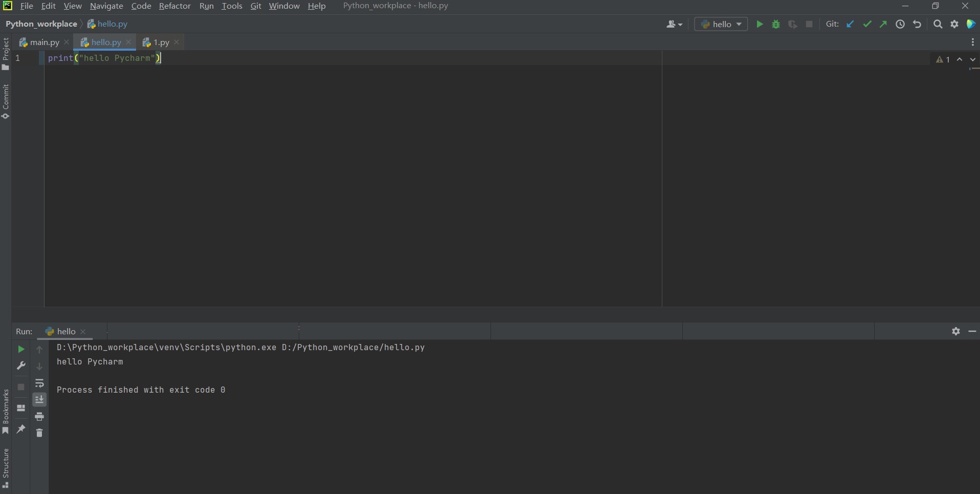Open the Run menu
Viewport: 980px width, 494px height.
pyautogui.click(x=207, y=6)
